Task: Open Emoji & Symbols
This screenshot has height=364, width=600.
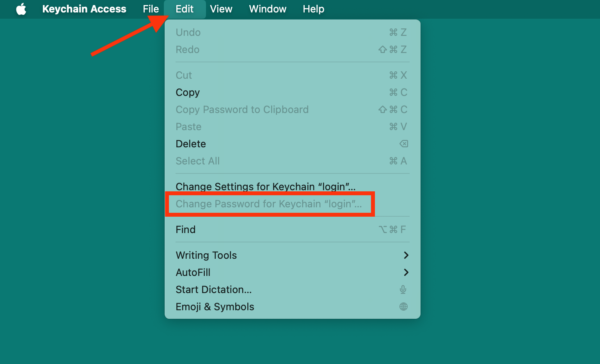Action: tap(215, 307)
